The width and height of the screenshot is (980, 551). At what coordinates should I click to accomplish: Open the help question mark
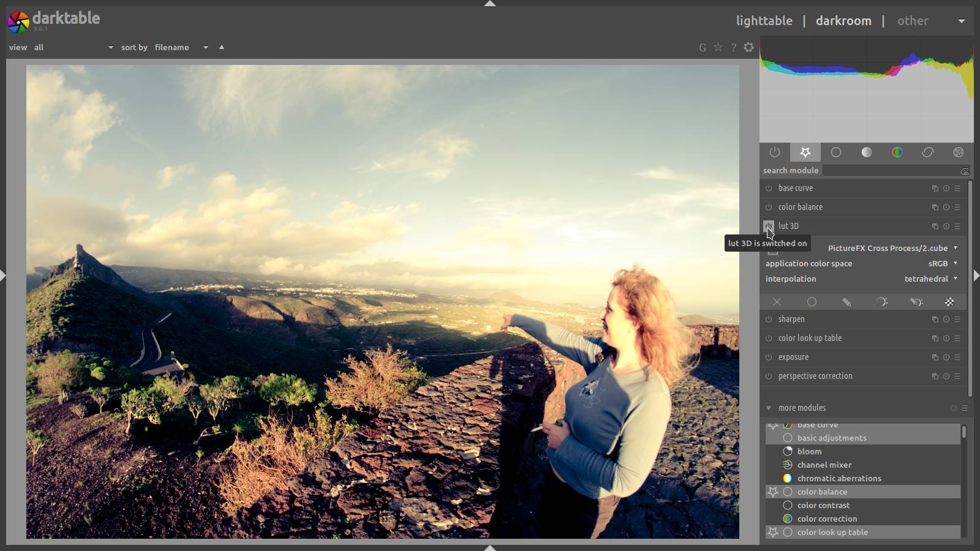pos(733,47)
